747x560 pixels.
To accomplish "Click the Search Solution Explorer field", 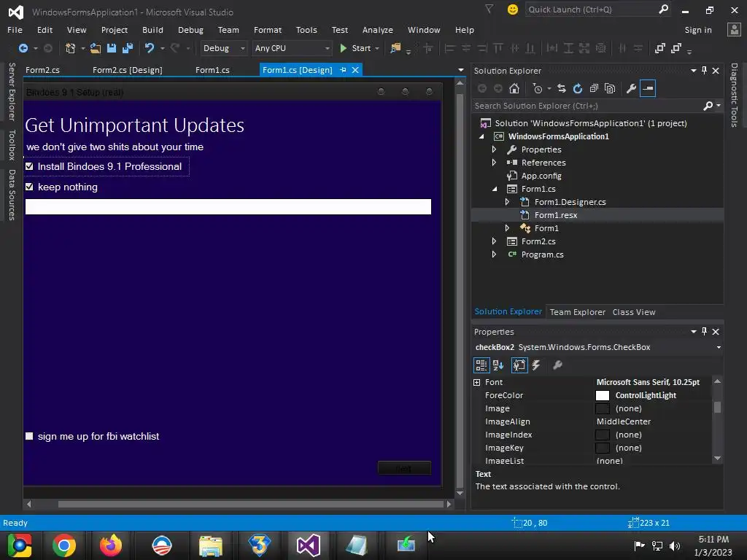I will click(x=589, y=106).
